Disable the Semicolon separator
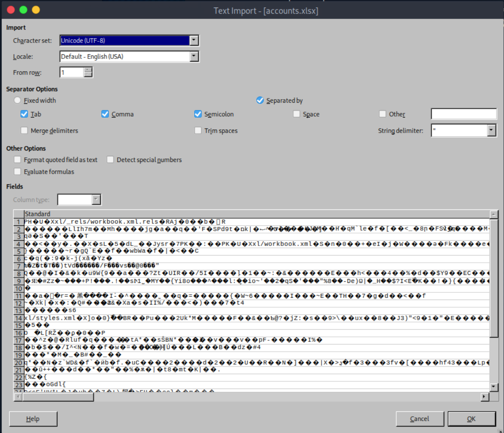This screenshot has width=504, height=433. pos(197,114)
